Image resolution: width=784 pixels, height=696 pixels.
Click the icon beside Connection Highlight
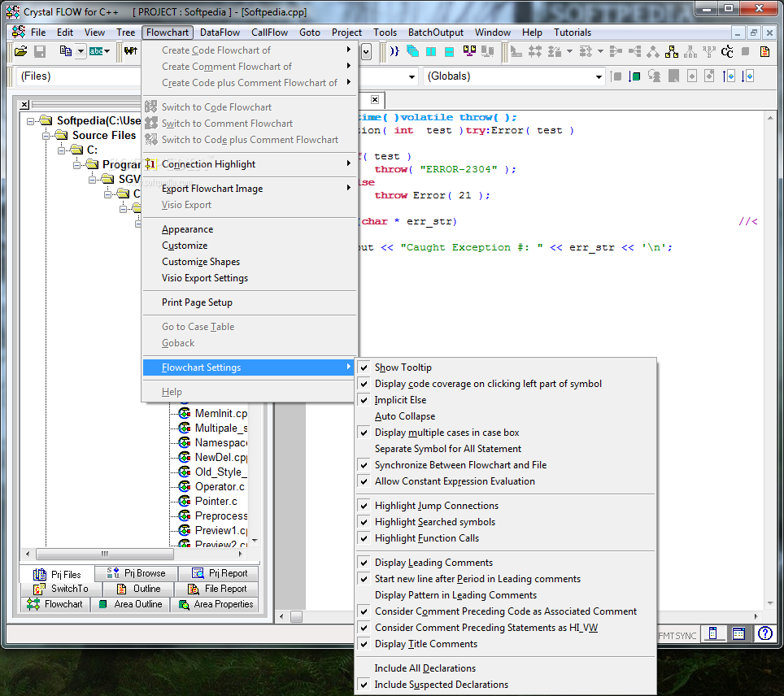(150, 164)
